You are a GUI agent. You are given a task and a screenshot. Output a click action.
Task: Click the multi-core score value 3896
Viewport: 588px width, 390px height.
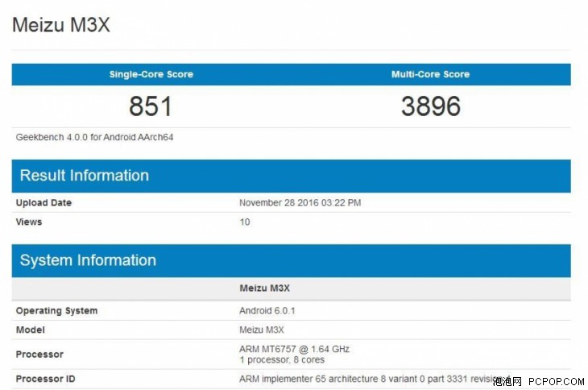coord(430,106)
